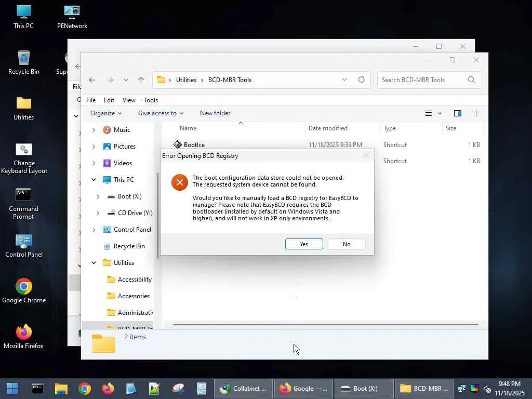532x399 pixels.
Task: Click the search magnifier icon
Action: pyautogui.click(x=471, y=80)
